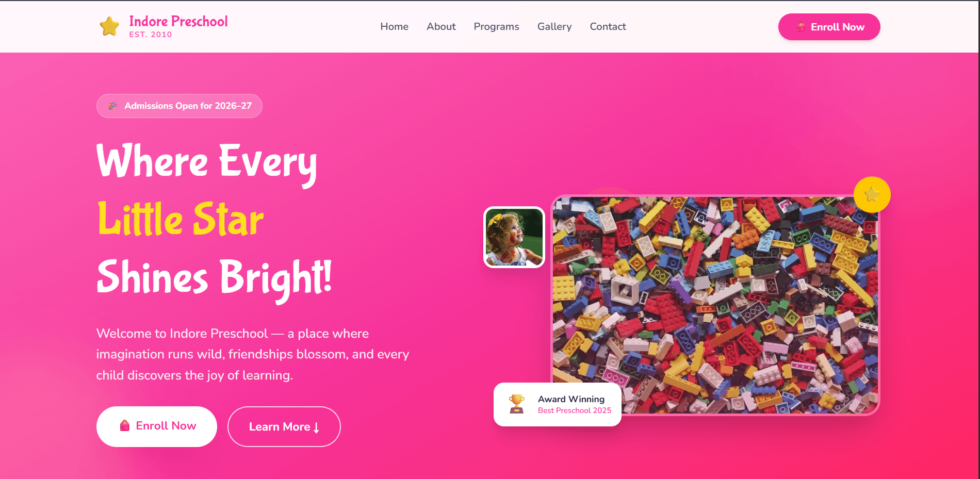Click the yellow star badge on image

[872, 194]
